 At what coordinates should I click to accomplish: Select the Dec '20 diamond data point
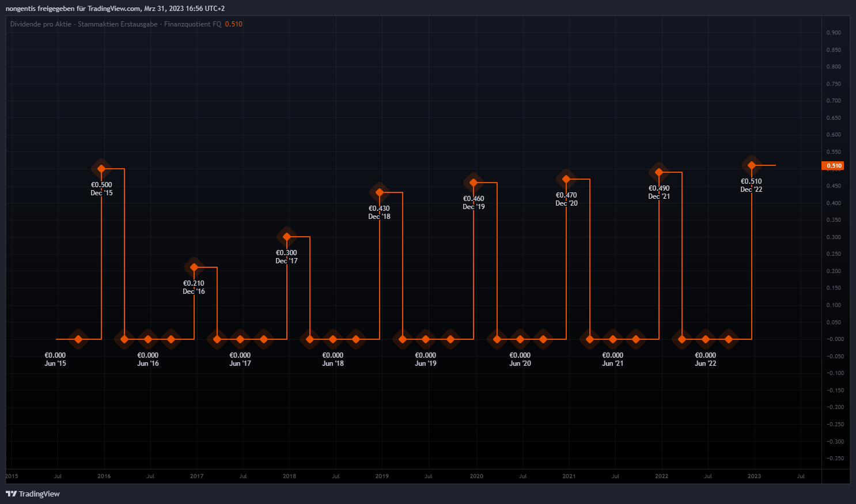click(566, 179)
